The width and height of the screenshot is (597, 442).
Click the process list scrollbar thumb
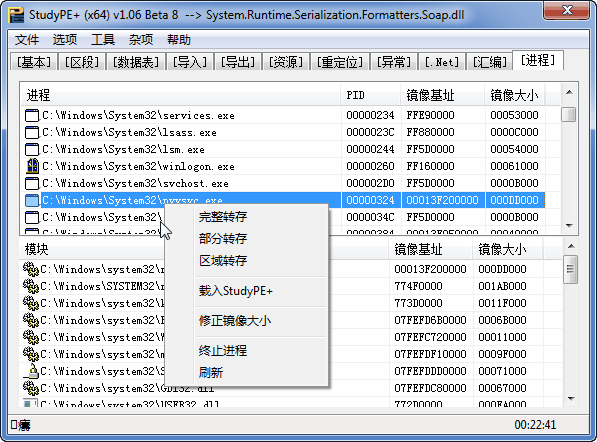(569, 115)
